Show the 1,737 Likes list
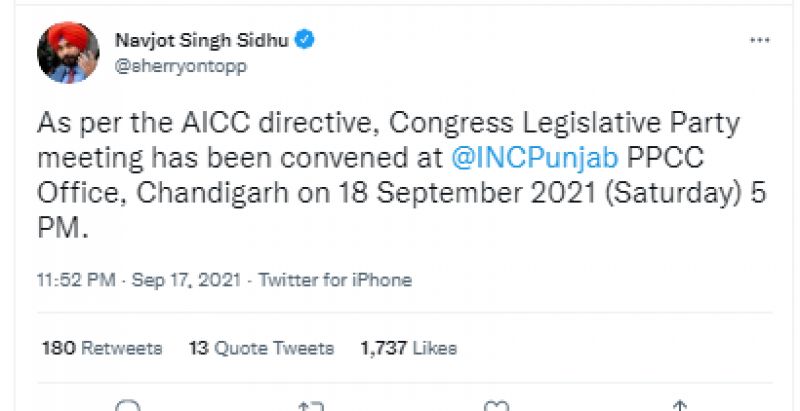800x411 pixels. click(408, 348)
